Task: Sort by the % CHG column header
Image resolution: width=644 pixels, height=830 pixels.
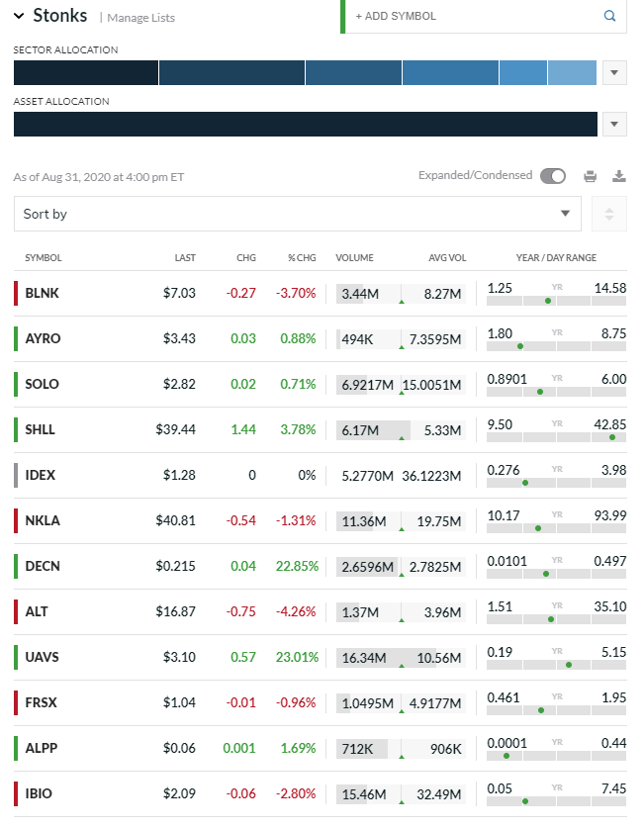Action: pos(302,258)
